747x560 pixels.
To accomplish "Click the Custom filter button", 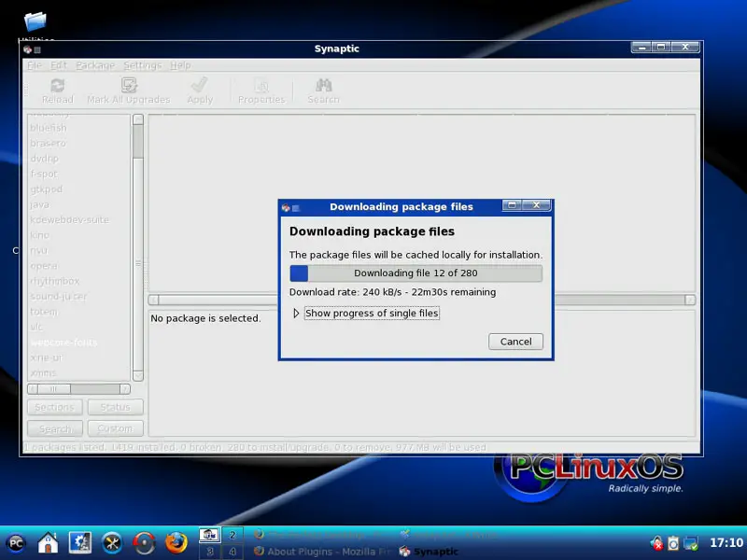I will [x=115, y=428].
